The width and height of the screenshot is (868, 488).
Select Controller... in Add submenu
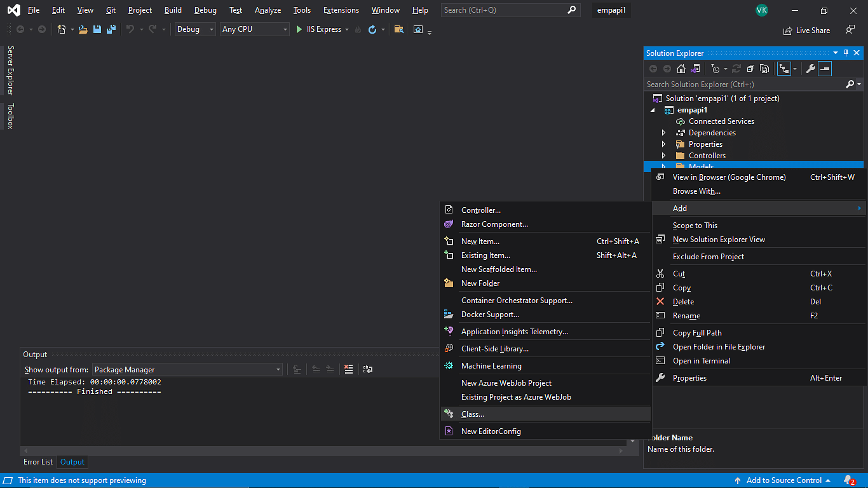[546, 210]
